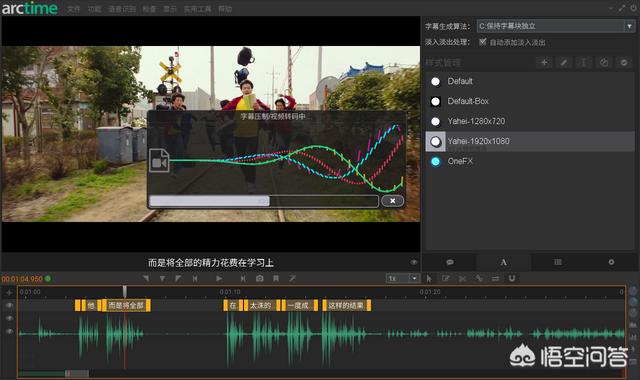This screenshot has width=640, height=380.
Task: Open the 显示 menu
Action: [x=170, y=9]
